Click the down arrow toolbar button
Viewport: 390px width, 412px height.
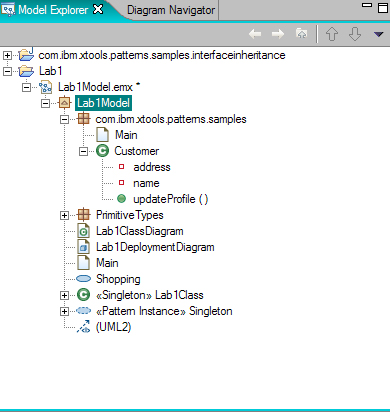tap(355, 34)
